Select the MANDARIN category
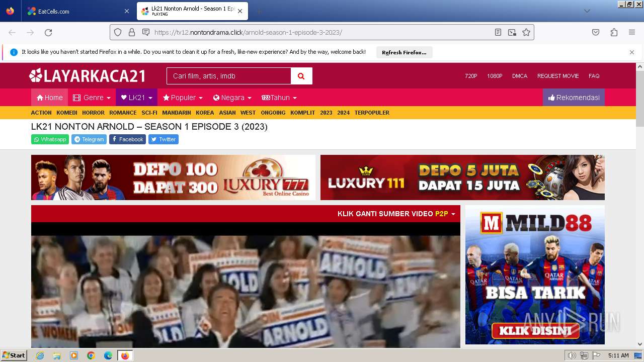Viewport: 644px width, 362px height. [x=177, y=113]
